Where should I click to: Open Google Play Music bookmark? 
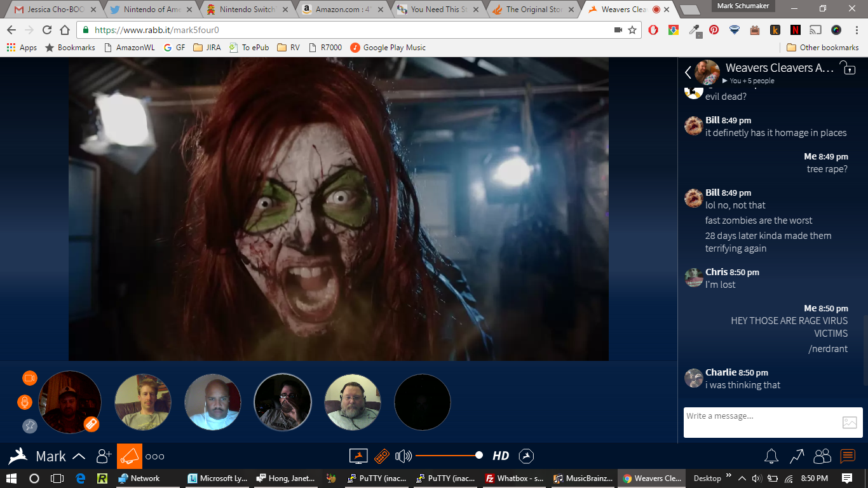click(x=388, y=48)
